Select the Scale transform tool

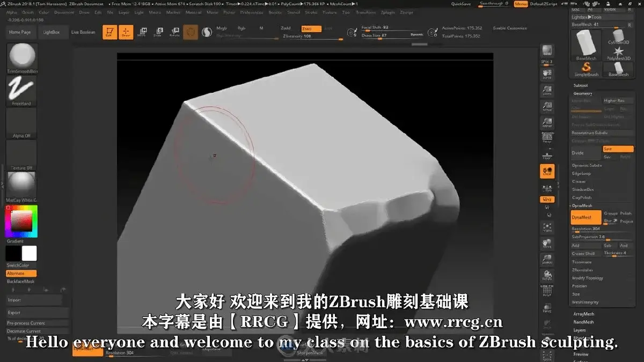[x=158, y=32]
